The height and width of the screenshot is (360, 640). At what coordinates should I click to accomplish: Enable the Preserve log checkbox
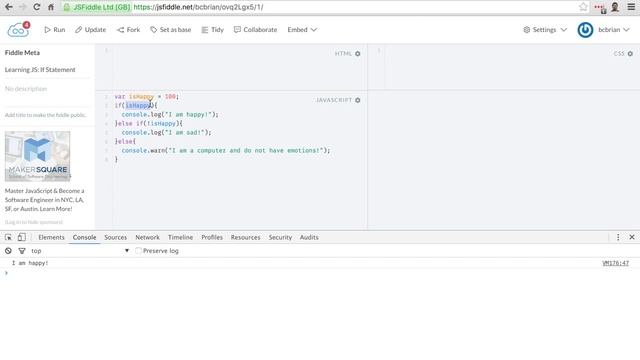click(x=138, y=251)
